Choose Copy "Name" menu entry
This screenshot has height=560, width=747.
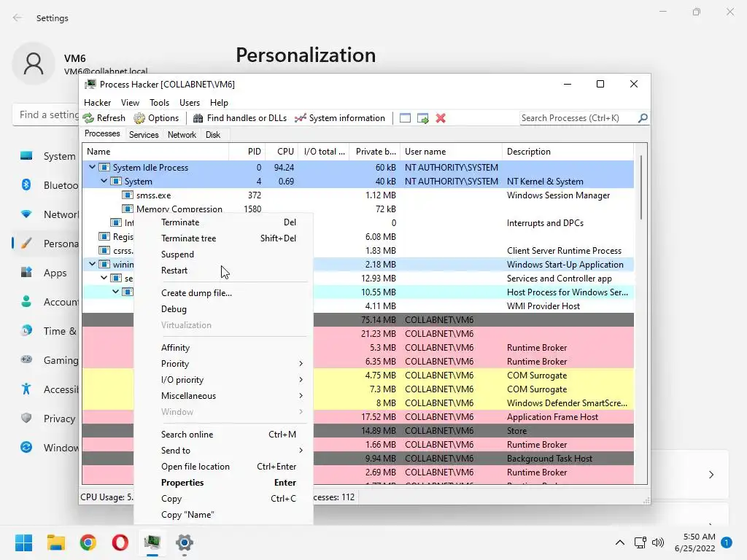pos(223,515)
